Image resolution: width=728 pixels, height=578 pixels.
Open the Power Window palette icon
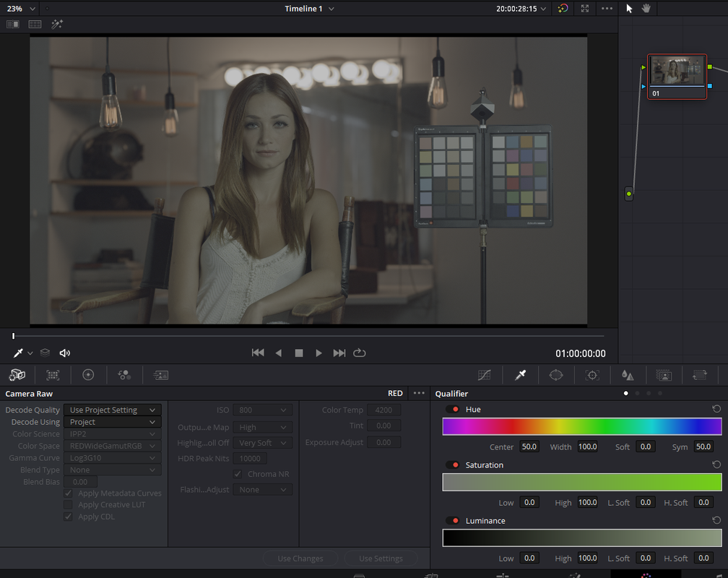click(x=556, y=375)
